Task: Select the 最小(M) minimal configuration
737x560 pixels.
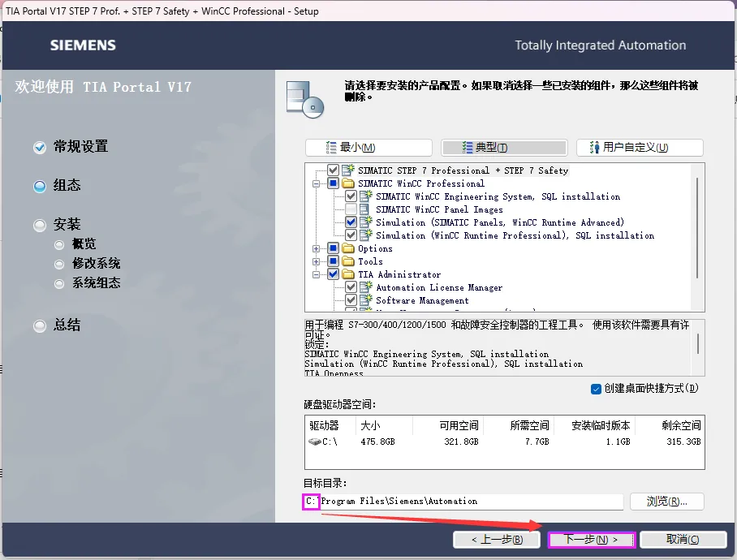Action: point(368,148)
